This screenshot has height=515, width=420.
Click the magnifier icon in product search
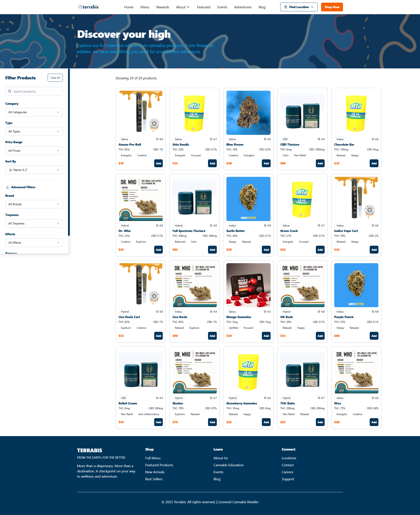click(x=10, y=91)
